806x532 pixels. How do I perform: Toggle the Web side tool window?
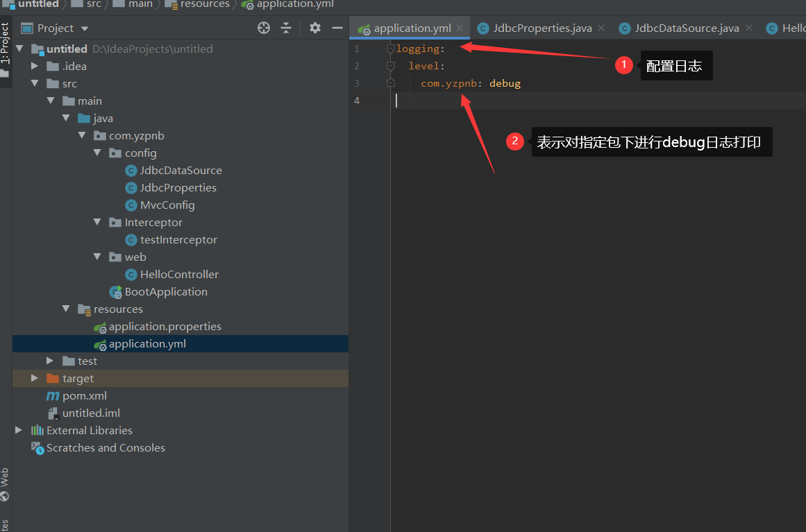[5, 483]
